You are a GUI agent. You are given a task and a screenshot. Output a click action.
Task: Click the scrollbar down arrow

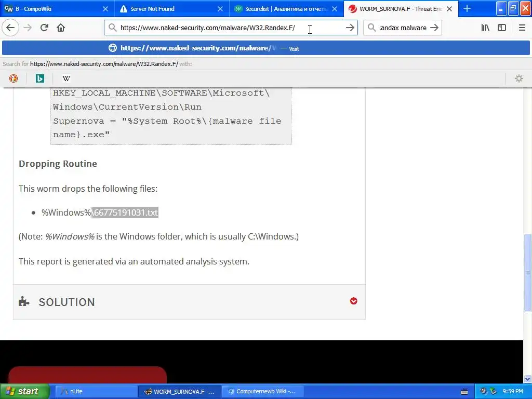coord(528,379)
